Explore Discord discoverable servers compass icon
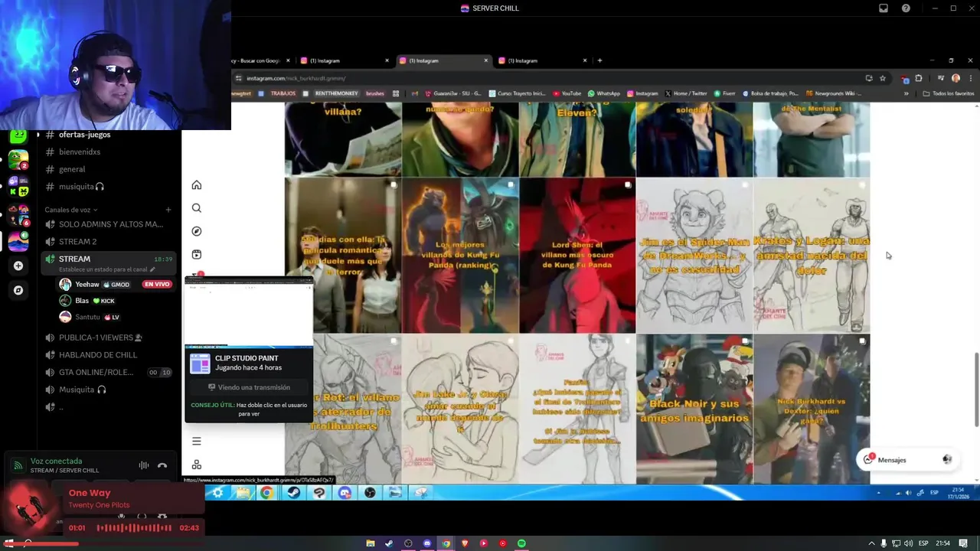Image resolution: width=980 pixels, height=551 pixels. 18,290
